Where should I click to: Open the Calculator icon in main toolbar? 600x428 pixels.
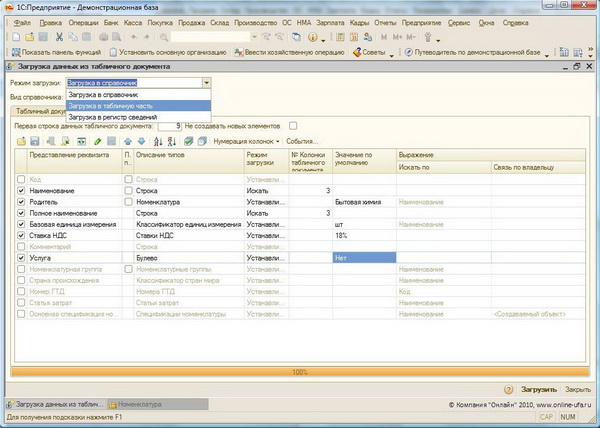point(340,37)
